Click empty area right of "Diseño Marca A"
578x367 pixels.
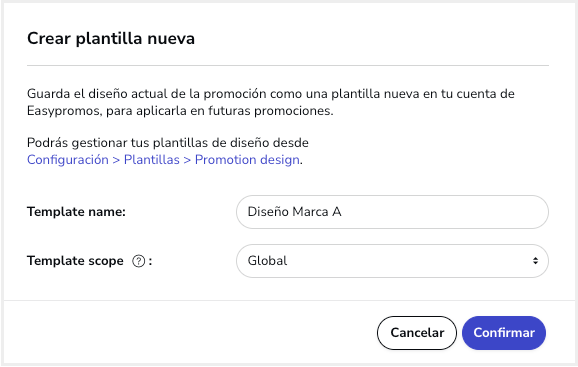(442, 212)
